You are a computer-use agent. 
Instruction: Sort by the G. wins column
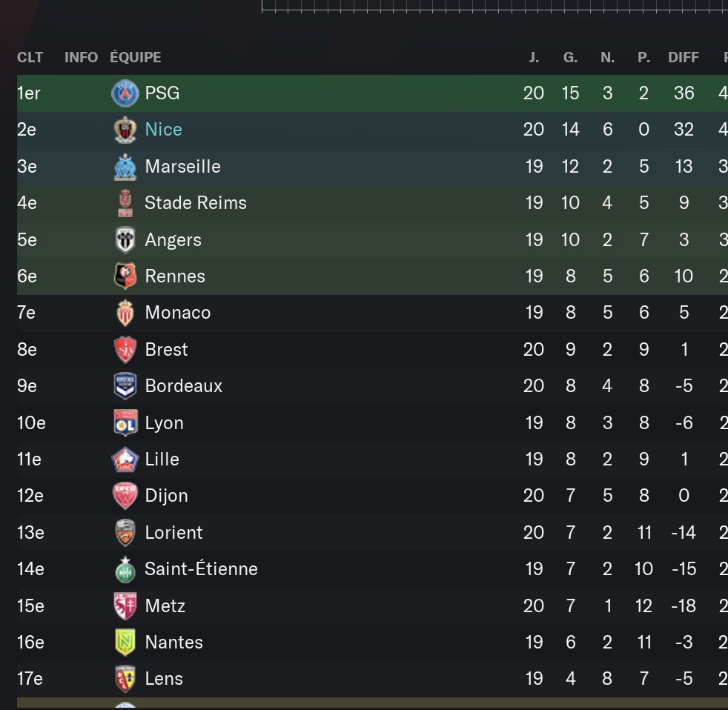tap(571, 57)
